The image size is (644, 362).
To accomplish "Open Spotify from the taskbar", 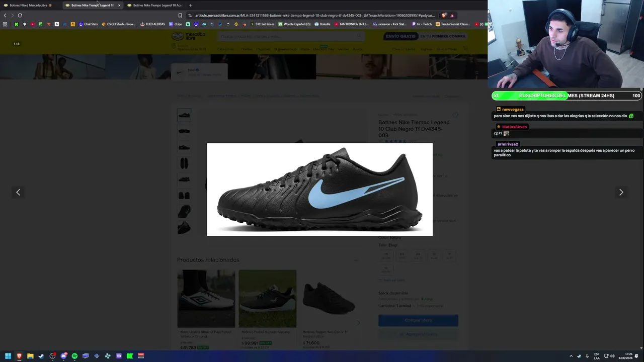I will (74, 356).
